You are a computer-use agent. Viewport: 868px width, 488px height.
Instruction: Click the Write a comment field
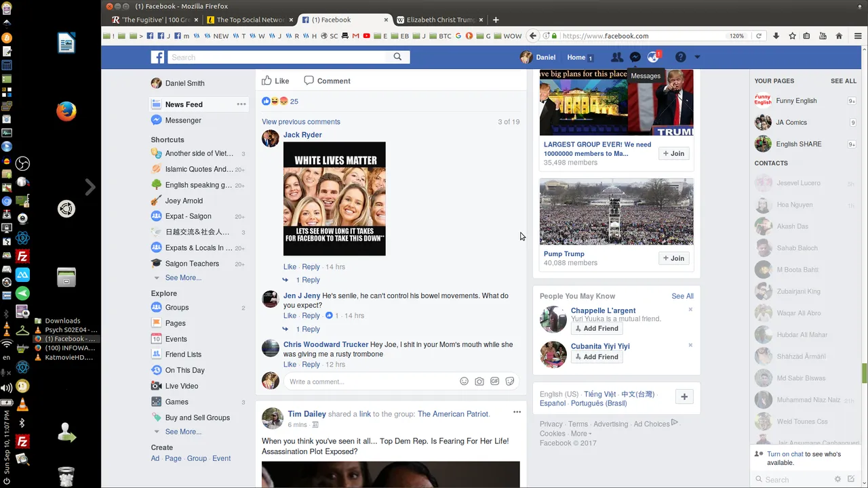(372, 382)
